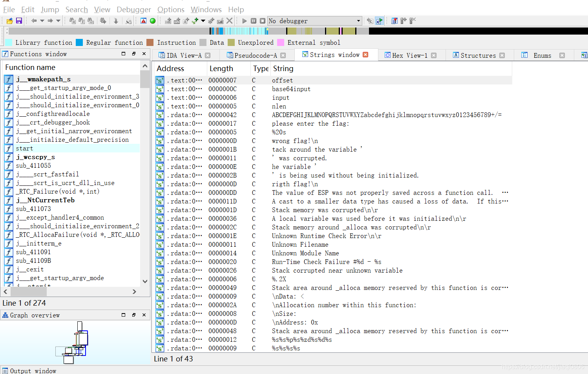Open the 'No debugger' selection combo box
Viewport: 588px width, 374px height.
[314, 21]
